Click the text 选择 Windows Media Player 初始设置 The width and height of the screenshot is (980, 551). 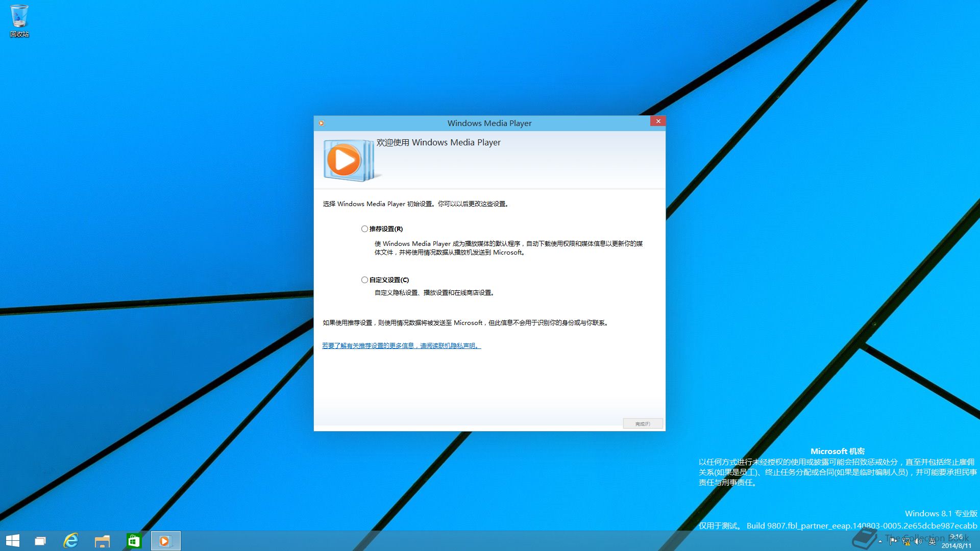[377, 204]
